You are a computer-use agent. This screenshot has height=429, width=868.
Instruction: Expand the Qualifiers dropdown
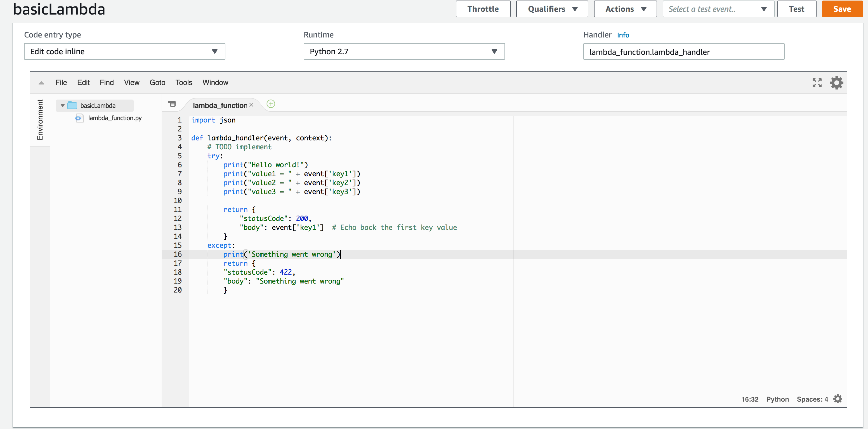(x=552, y=9)
